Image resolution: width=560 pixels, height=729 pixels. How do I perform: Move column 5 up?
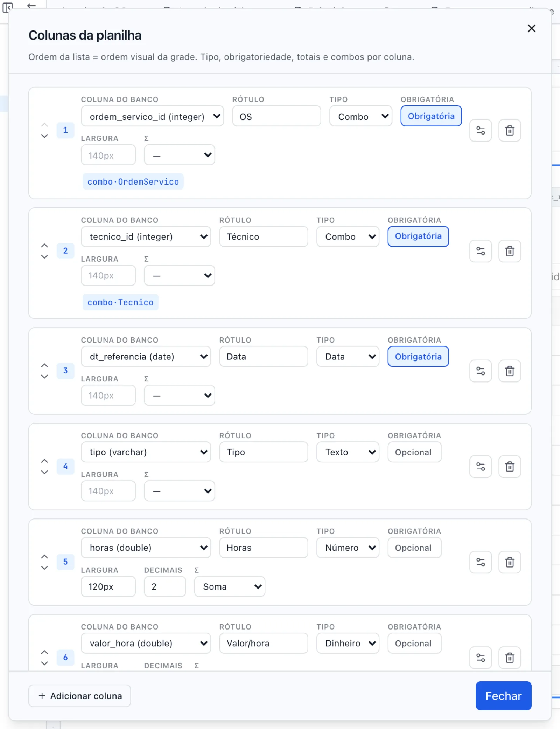point(44,556)
